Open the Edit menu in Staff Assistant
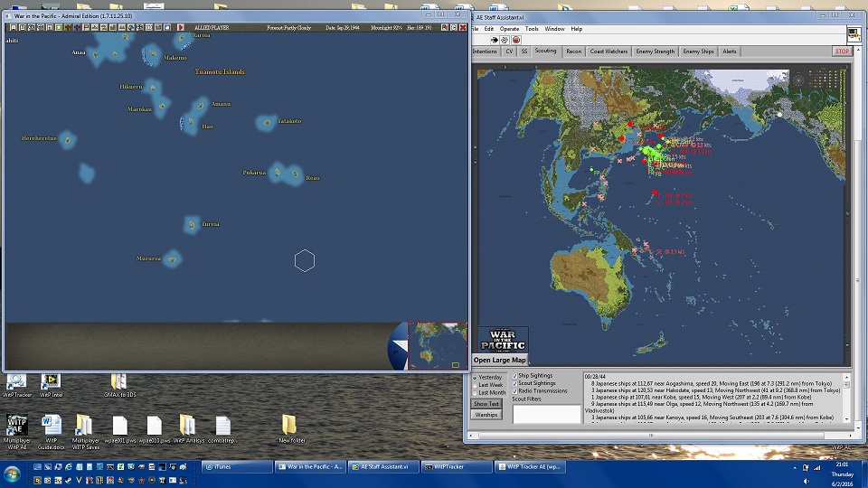This screenshot has width=868, height=488. (x=489, y=29)
